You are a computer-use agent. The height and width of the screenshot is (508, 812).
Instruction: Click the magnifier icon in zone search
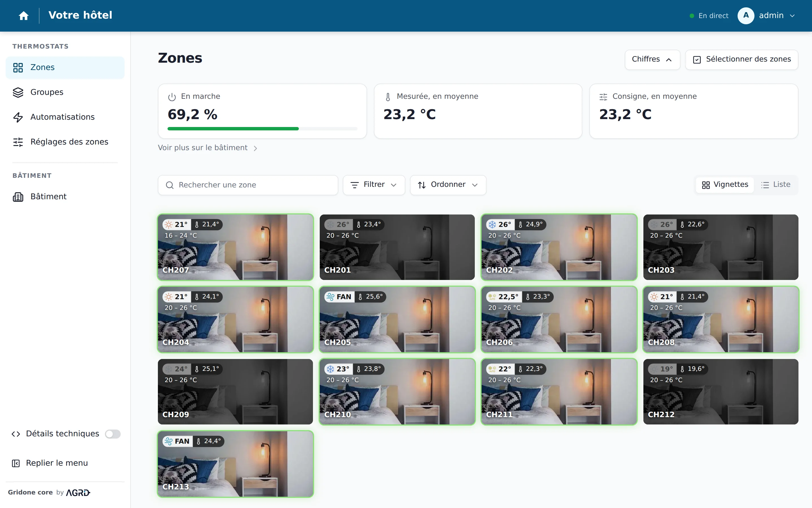[x=170, y=185]
